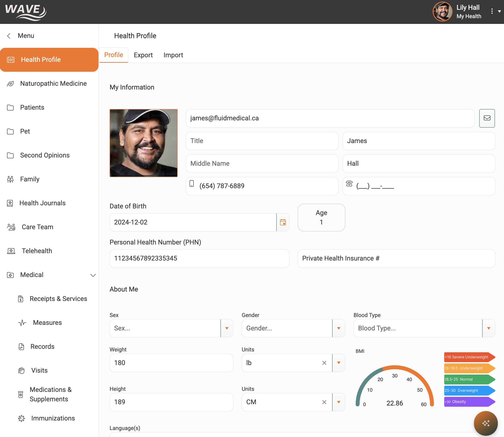Click the Private Health Insurance # field

pyautogui.click(x=396, y=258)
